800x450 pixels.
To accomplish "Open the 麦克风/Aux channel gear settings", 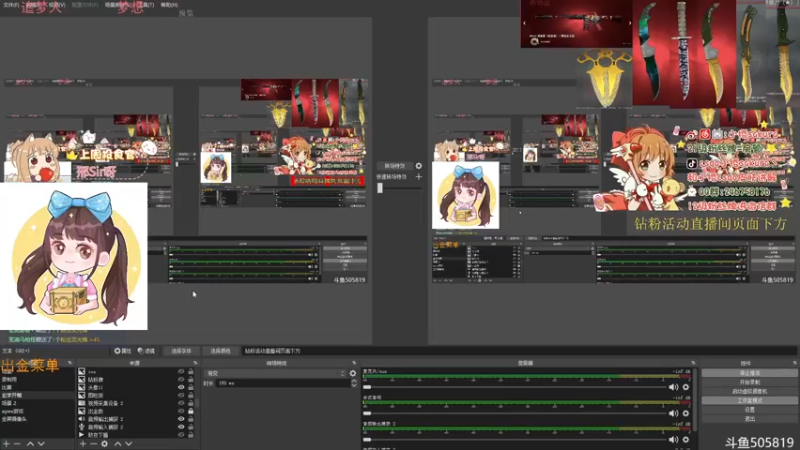I will point(686,387).
